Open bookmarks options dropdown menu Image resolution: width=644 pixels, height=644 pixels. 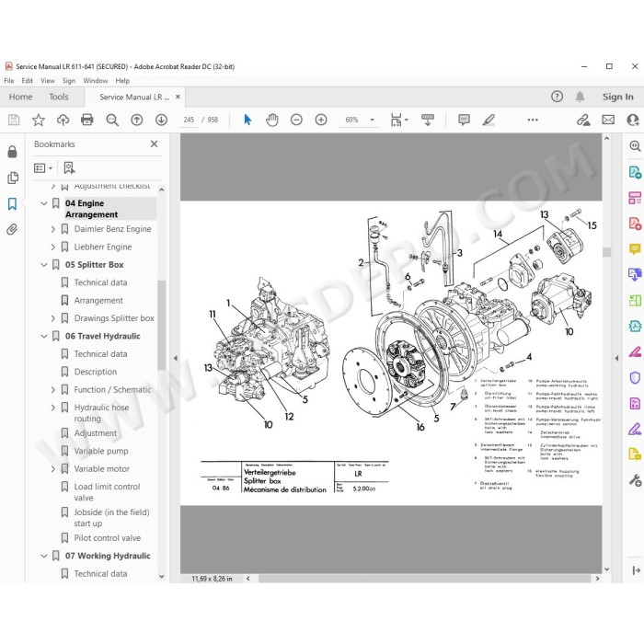pyautogui.click(x=43, y=167)
